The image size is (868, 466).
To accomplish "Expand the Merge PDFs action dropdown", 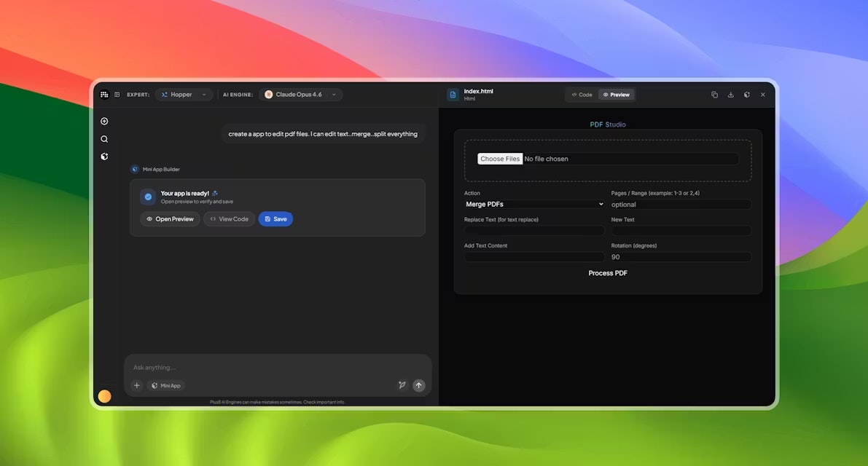I will click(534, 204).
